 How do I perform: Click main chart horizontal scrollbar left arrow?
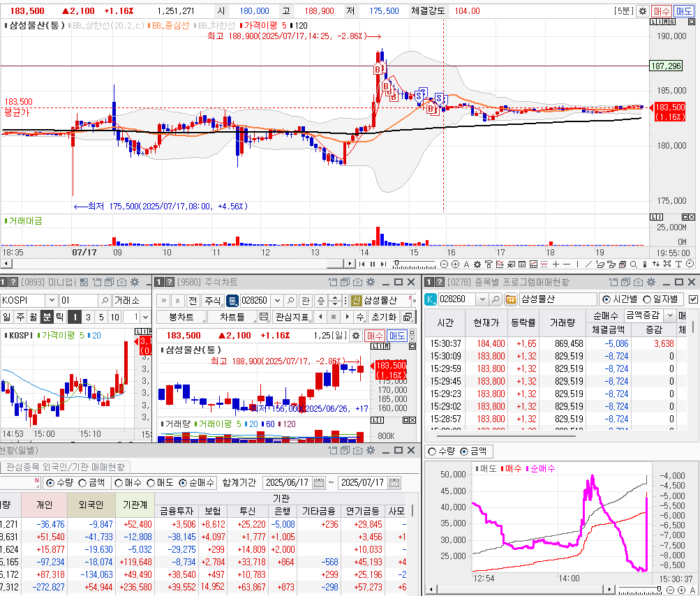(5, 265)
